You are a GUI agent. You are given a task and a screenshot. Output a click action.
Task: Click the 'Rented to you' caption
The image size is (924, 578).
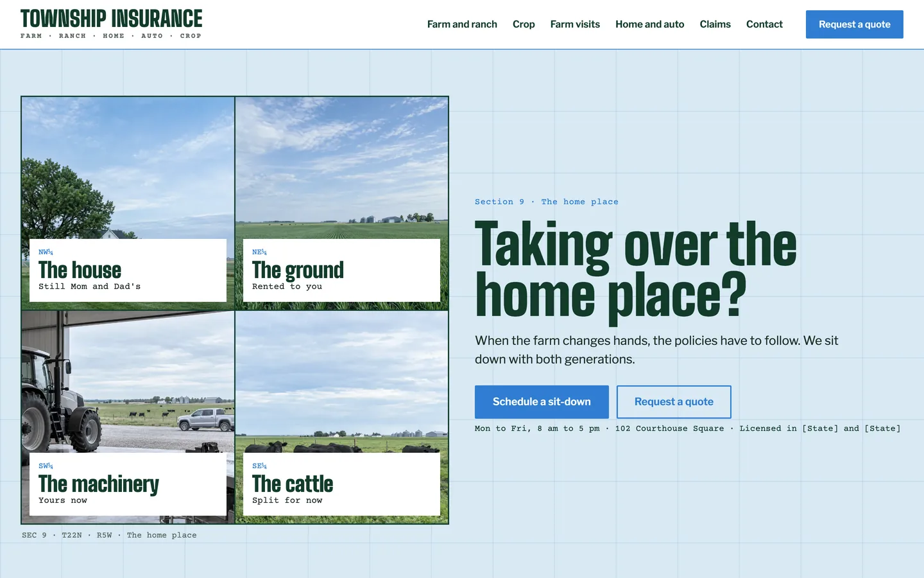click(x=287, y=286)
